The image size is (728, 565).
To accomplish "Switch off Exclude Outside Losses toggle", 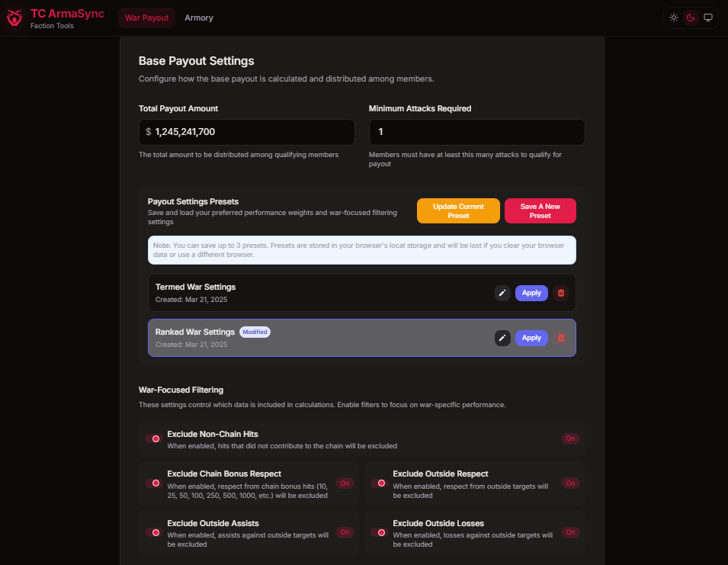I will [379, 532].
